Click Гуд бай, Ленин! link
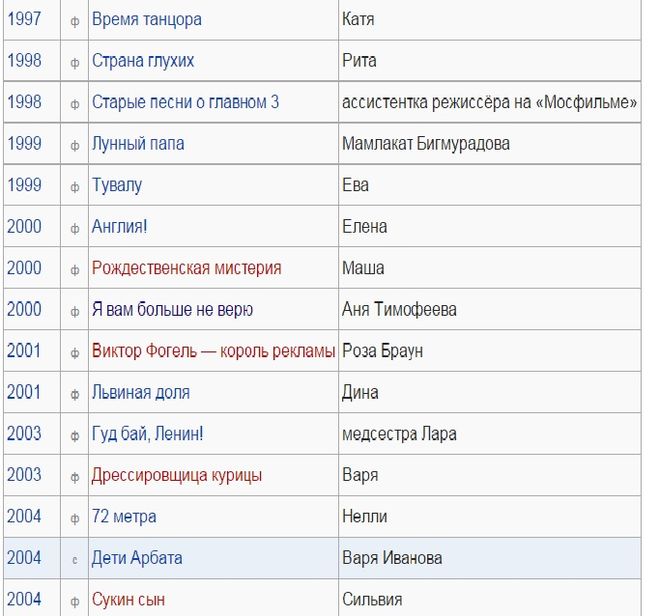The width and height of the screenshot is (659, 616). tap(148, 434)
